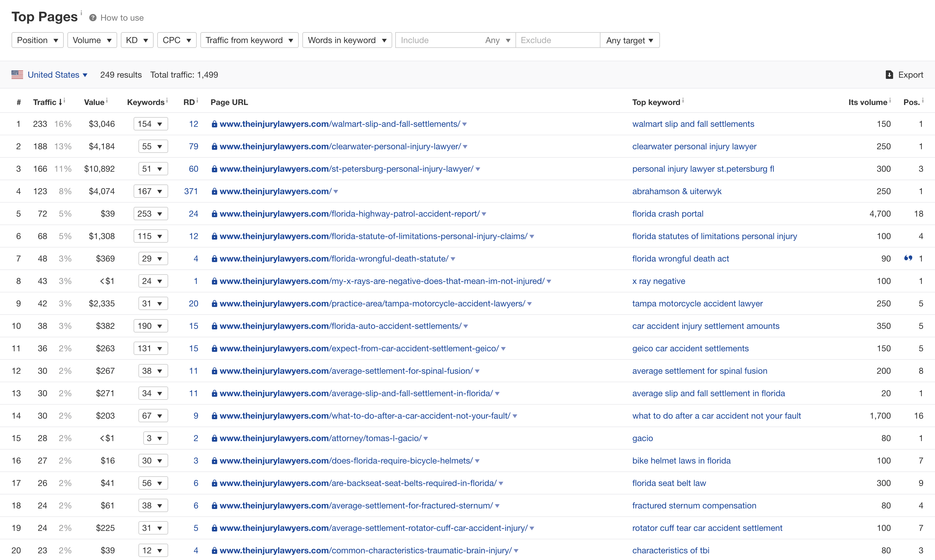Image resolution: width=935 pixels, height=560 pixels.
Task: Expand the URL caret for clearwater-personal-injury-lawyer page
Action: 465,147
